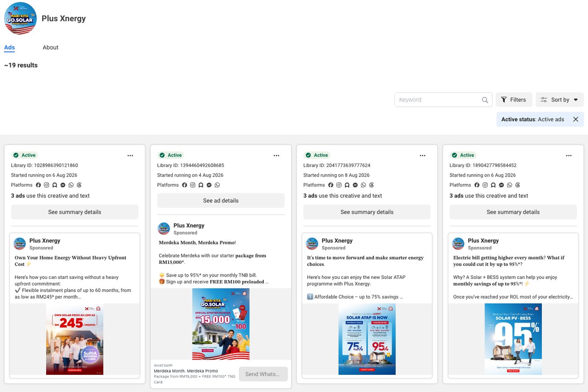
Task: Click Messenger platform icon on ad 1028986390121860
Action: coord(63,185)
